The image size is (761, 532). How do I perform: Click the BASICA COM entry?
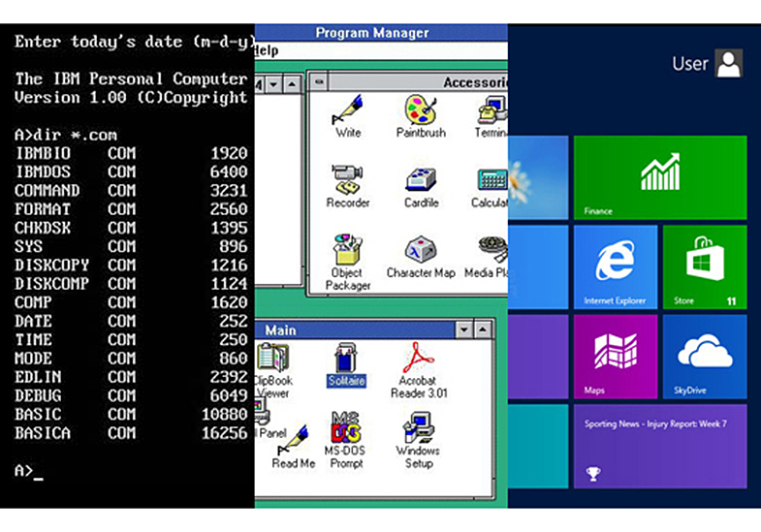[x=131, y=433]
